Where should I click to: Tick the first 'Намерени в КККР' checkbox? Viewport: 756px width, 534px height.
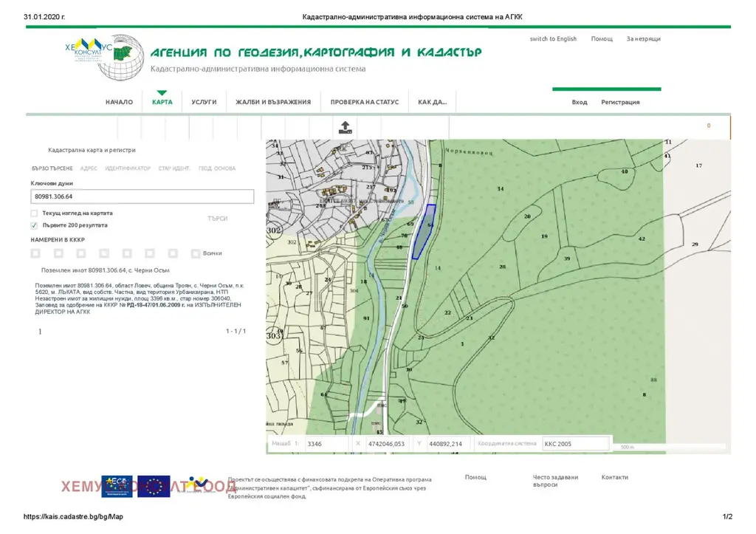tap(35, 253)
